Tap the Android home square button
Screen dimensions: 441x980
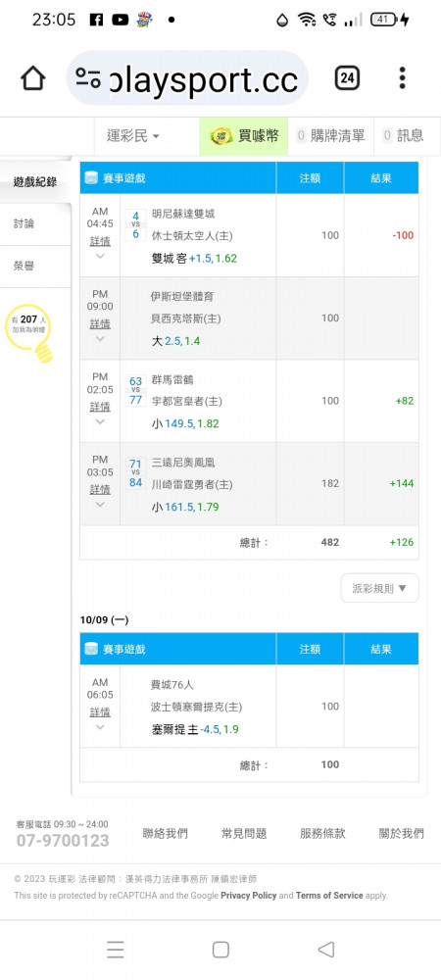point(220,950)
